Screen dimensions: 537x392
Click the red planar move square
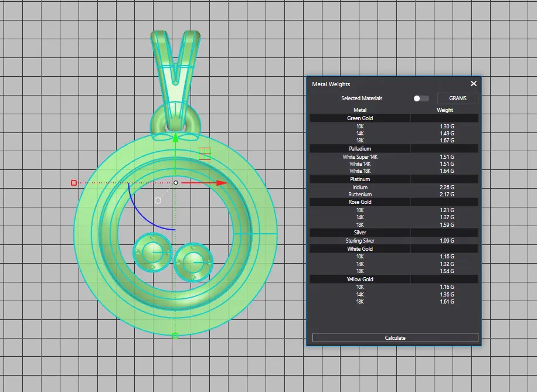205,154
